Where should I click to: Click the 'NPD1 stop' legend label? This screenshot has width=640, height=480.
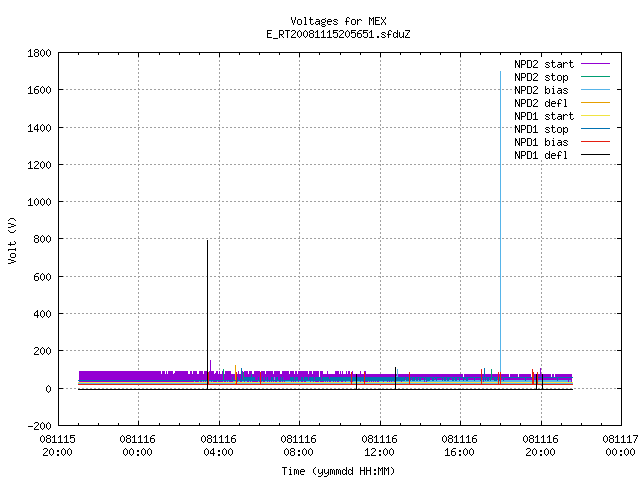(541, 129)
